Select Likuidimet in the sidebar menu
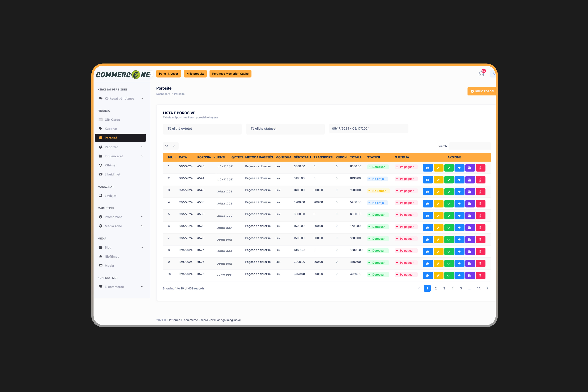 point(112,174)
